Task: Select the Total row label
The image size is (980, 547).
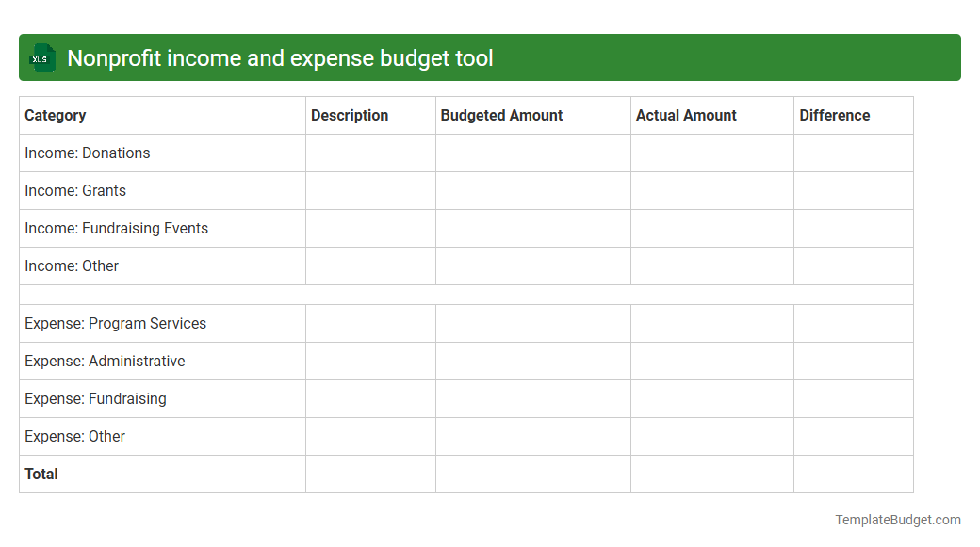Action: [41, 474]
